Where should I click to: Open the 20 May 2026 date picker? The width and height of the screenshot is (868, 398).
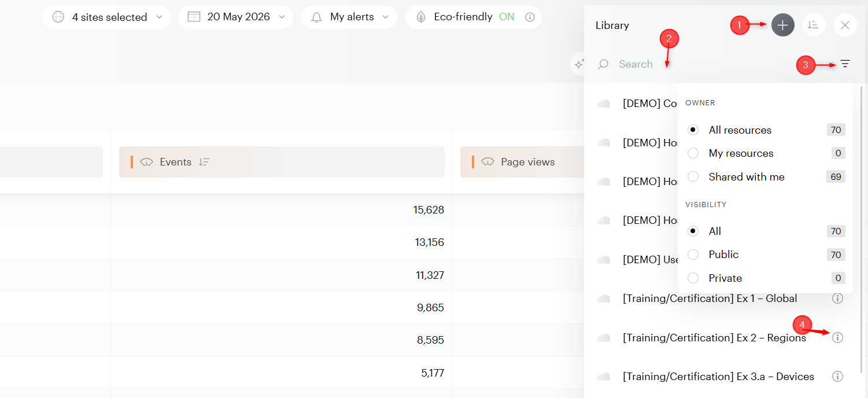coord(236,17)
